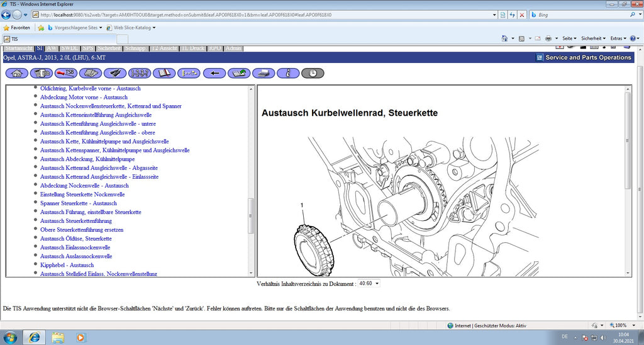Click the vehicle selection icon button
The height and width of the screenshot is (345, 644).
point(42,73)
